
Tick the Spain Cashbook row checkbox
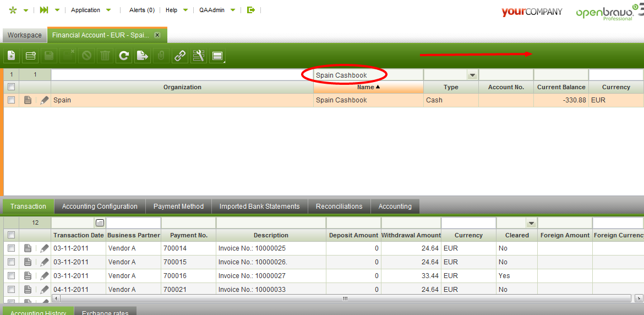tap(12, 100)
